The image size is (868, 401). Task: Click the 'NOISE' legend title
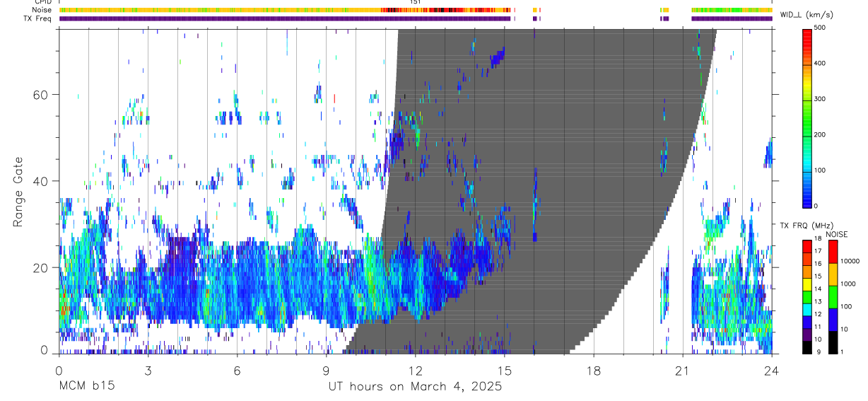click(x=836, y=234)
